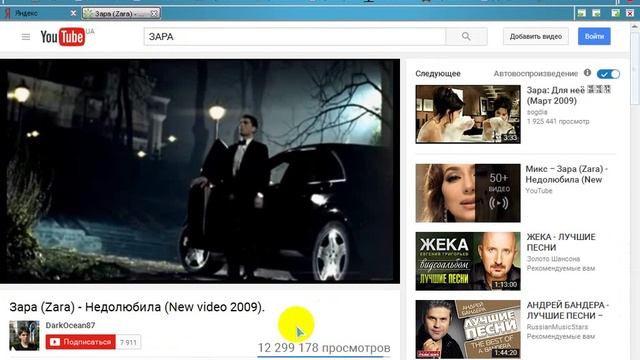Click the ЖЕКА video thumbnail
Image resolution: width=640 pixels, height=360 pixels.
click(x=468, y=261)
